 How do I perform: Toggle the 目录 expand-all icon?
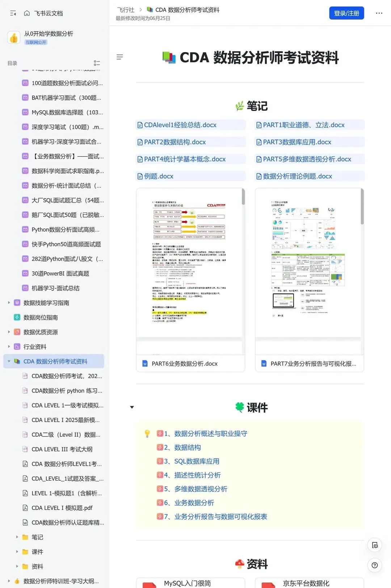coord(97,63)
